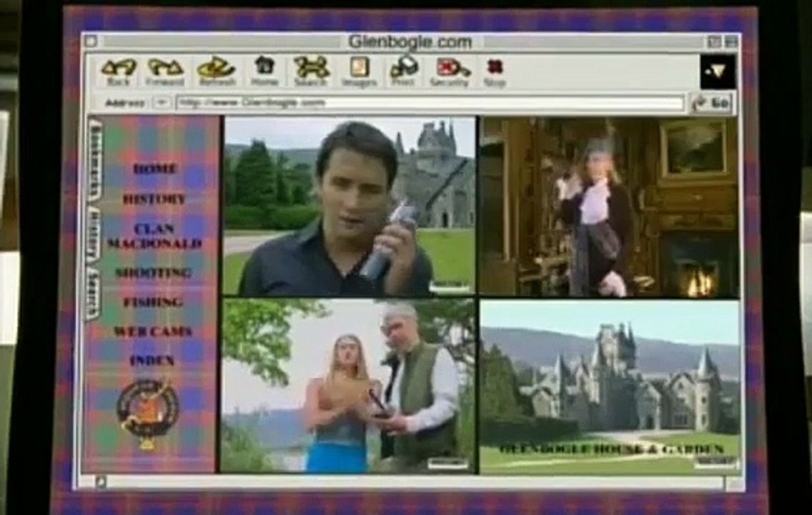Click the Home toolbar icon
The image size is (812, 515).
tap(264, 72)
